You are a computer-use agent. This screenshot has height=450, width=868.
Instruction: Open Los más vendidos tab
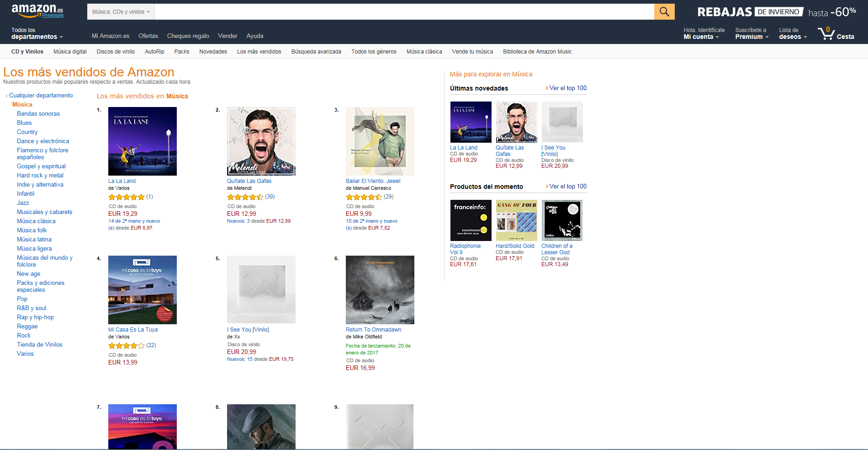coord(259,52)
